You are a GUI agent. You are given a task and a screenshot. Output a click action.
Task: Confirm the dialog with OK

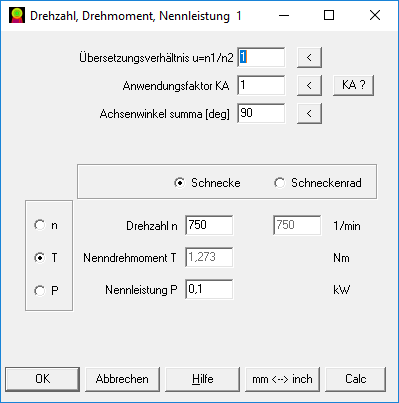pos(42,379)
